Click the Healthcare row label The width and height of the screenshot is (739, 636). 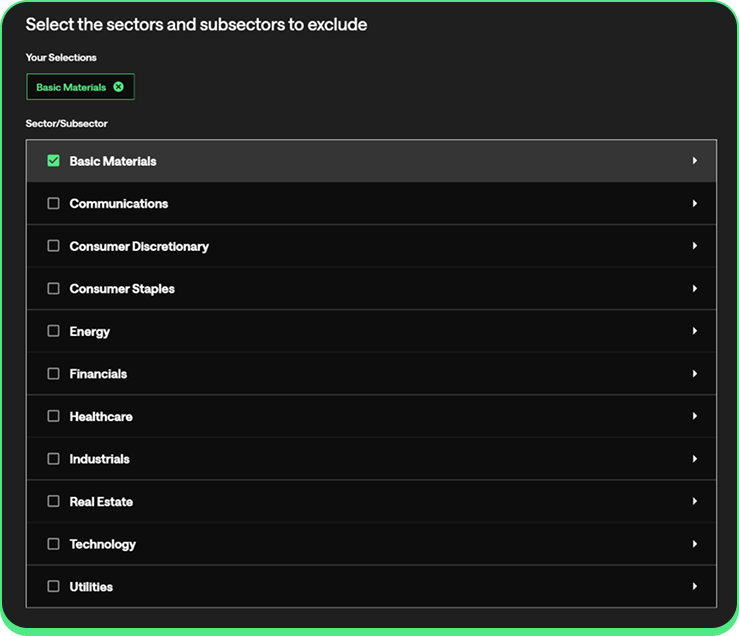(x=101, y=417)
